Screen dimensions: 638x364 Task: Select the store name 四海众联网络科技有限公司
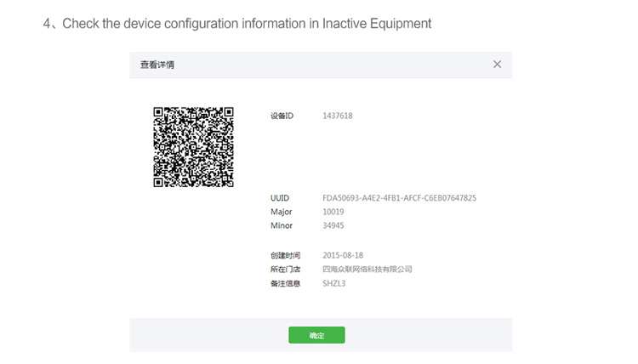pos(367,270)
